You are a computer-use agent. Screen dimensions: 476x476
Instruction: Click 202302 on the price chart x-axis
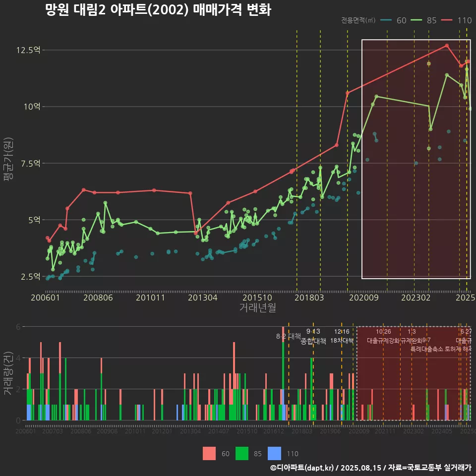point(416,297)
